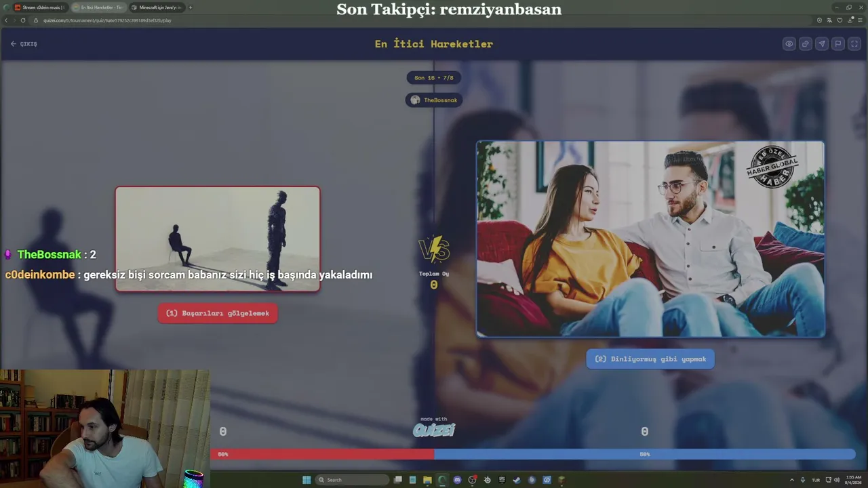This screenshot has height=488, width=868.
Task: Go back with the browser back arrow
Action: [6, 20]
